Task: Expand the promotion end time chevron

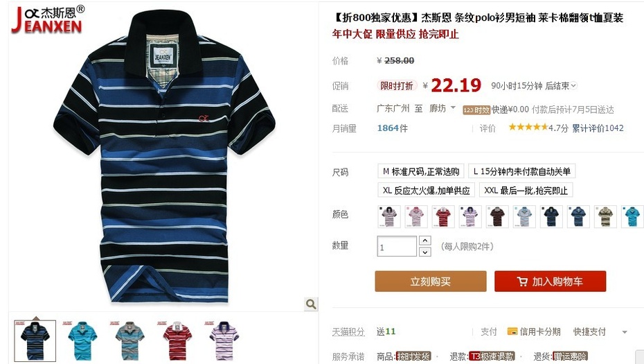Action: click(x=574, y=85)
